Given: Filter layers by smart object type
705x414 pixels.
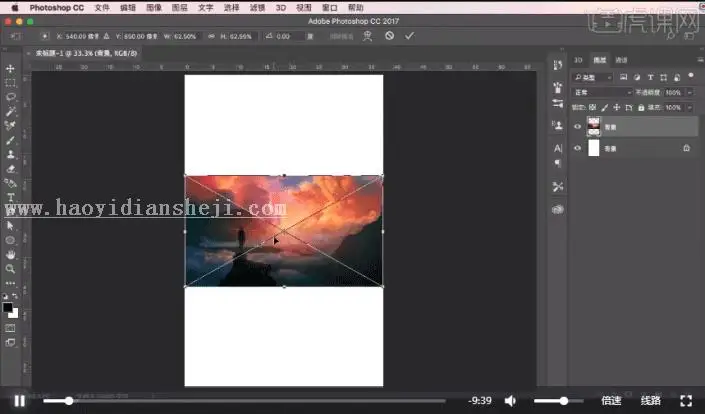Looking at the screenshot, I should coord(677,77).
